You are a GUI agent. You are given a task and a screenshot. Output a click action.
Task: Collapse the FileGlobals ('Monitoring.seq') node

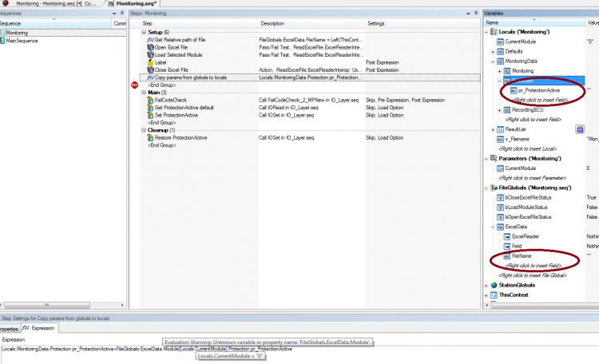[486, 188]
